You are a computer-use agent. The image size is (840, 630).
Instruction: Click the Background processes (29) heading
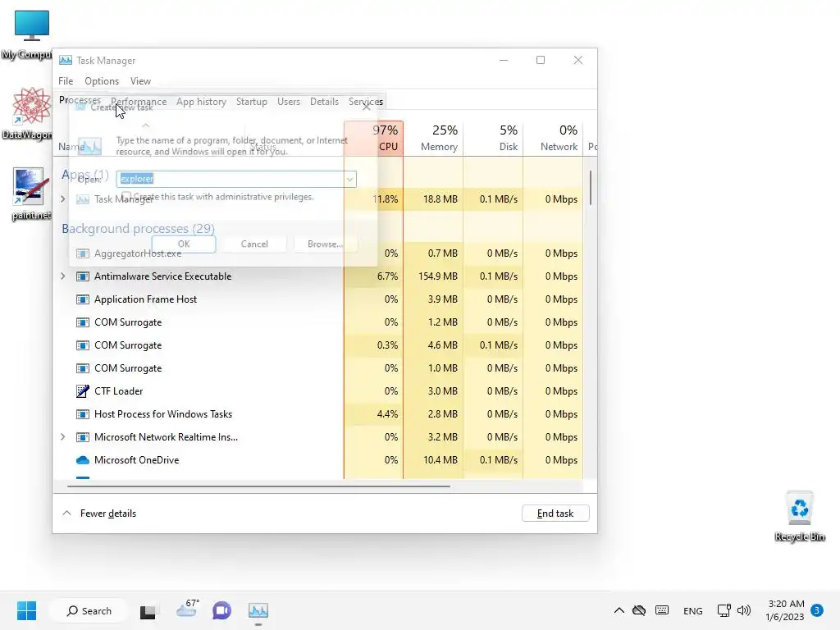click(x=138, y=229)
